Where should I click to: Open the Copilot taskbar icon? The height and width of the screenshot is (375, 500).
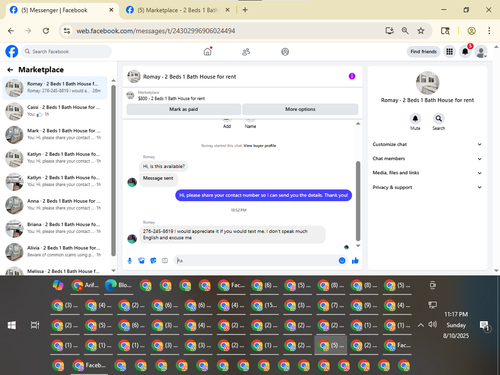(58, 285)
